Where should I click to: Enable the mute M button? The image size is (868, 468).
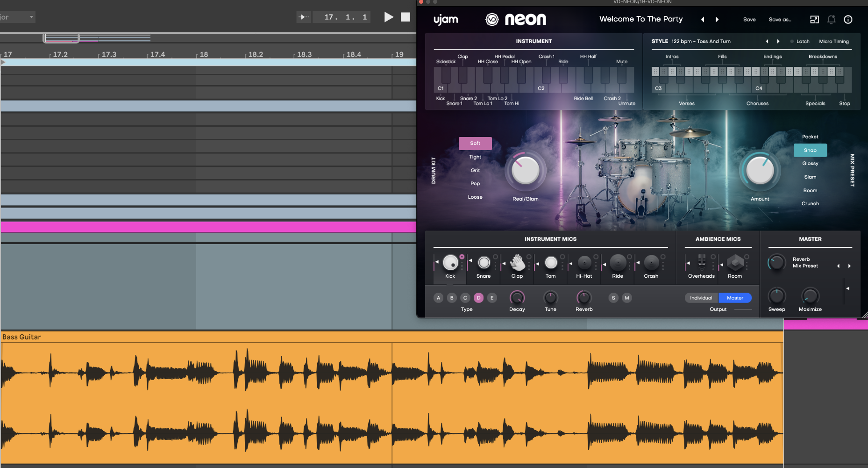(x=627, y=298)
